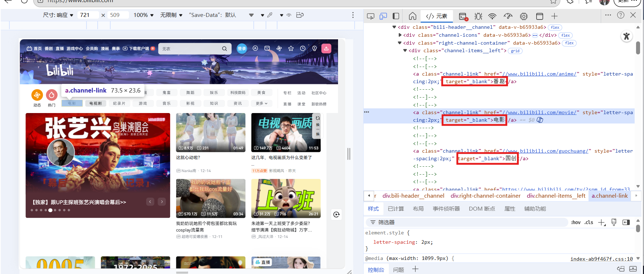Open index-ab9f467f.css:10 source link
This screenshot has width=644, height=274.
tap(601, 259)
